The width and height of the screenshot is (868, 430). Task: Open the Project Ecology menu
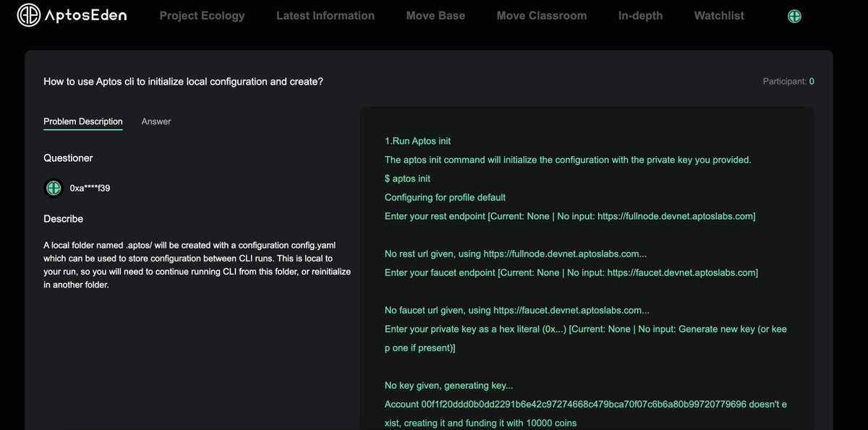click(x=202, y=15)
